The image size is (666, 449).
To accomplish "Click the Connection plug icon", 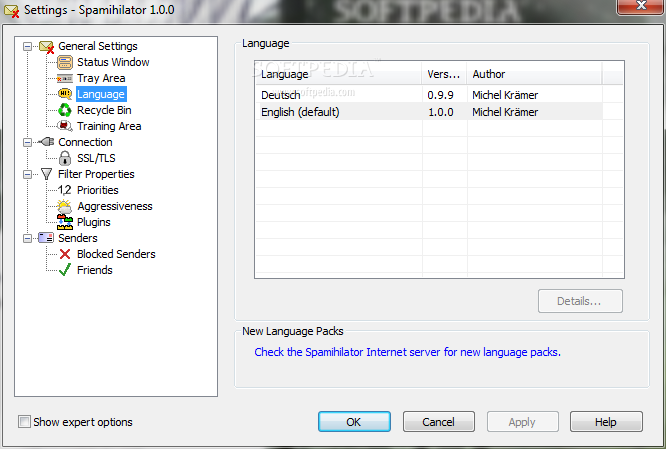I will coord(46,142).
